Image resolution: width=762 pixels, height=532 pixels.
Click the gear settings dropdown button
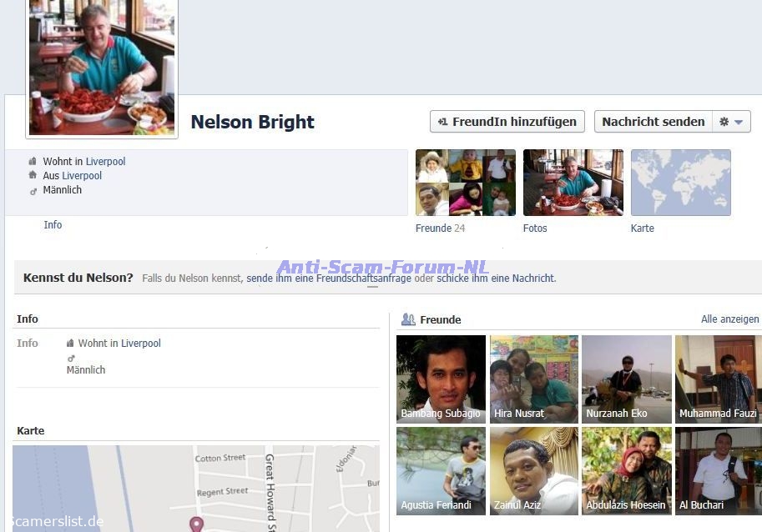click(x=731, y=122)
